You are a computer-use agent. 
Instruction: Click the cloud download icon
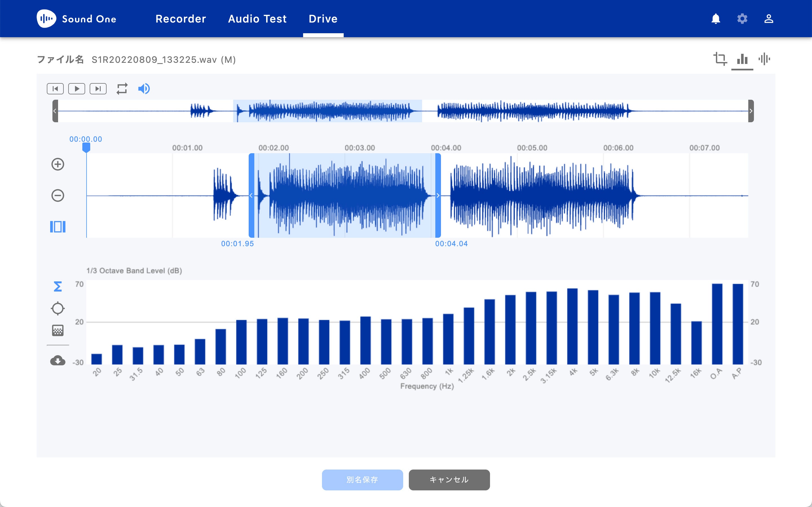[58, 361]
